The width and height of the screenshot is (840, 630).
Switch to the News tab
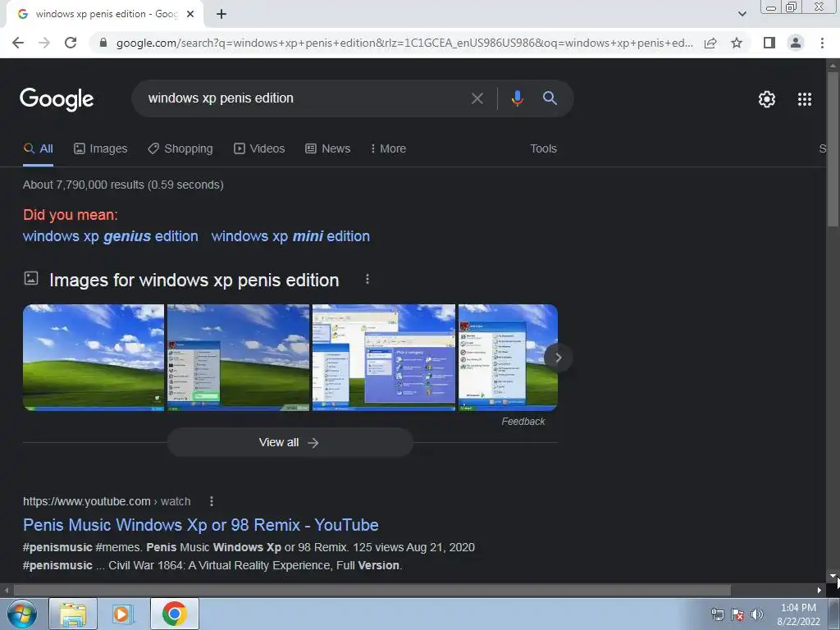tap(328, 149)
